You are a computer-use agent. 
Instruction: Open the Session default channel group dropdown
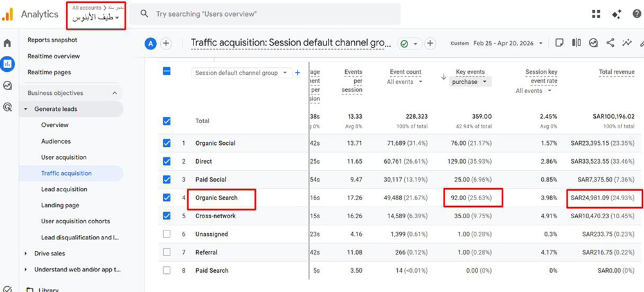242,73
